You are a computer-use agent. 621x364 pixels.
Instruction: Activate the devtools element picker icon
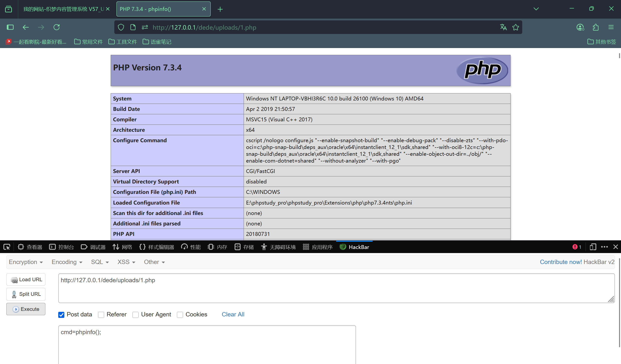[x=7, y=247]
